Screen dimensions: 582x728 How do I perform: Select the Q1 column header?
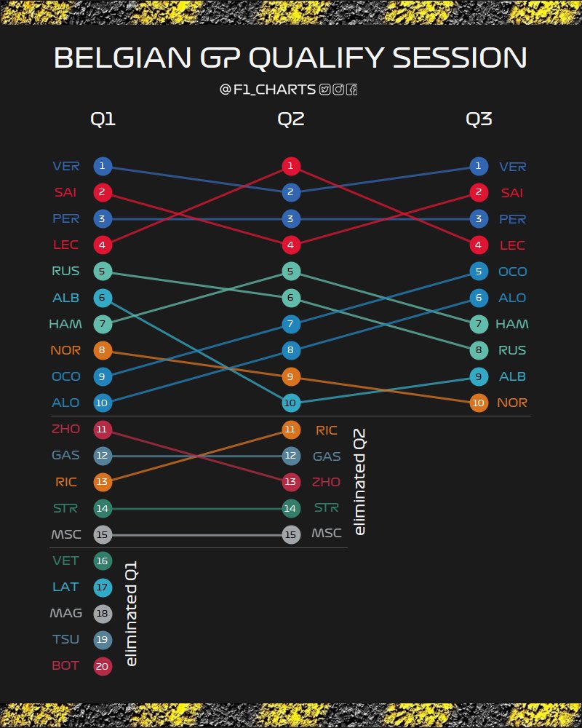click(103, 119)
